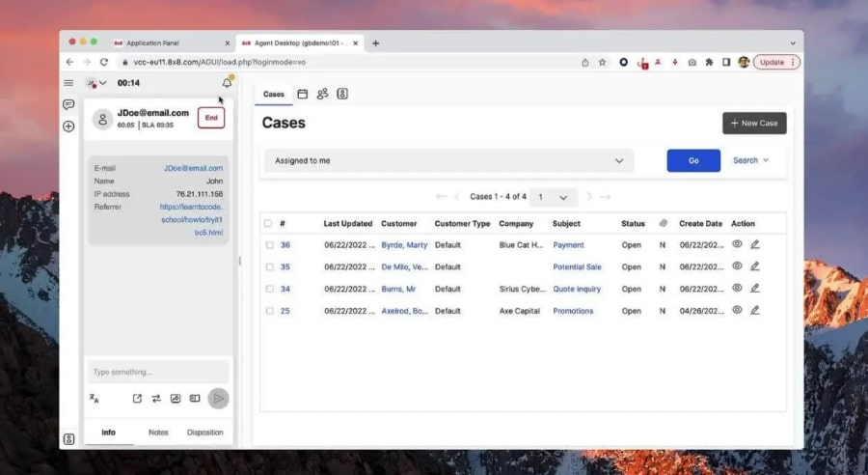Check the box for case 25

coord(270,311)
